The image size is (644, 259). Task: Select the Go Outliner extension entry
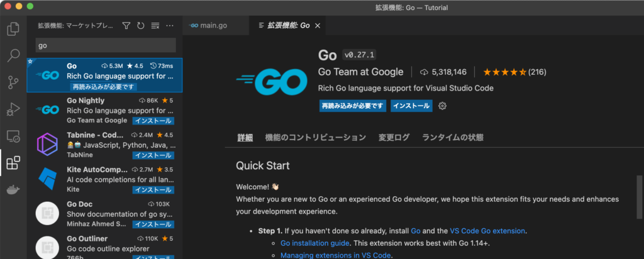pyautogui.click(x=105, y=245)
